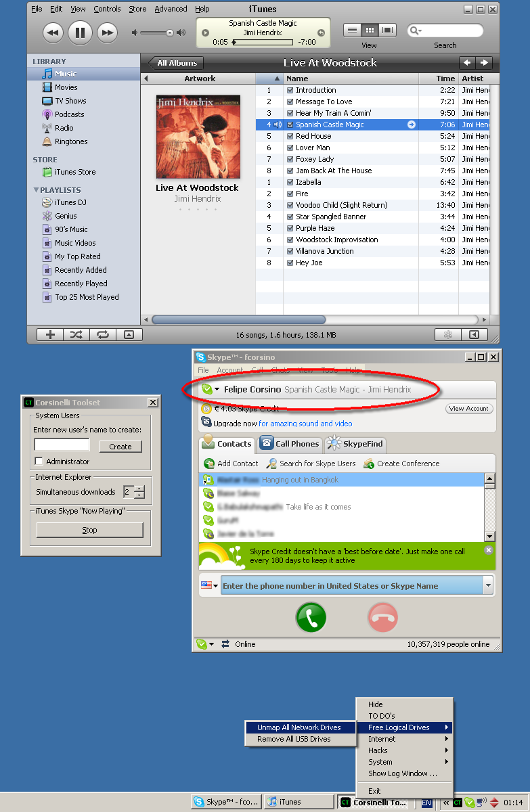
Task: Switch iTunes to list view
Action: 352,30
